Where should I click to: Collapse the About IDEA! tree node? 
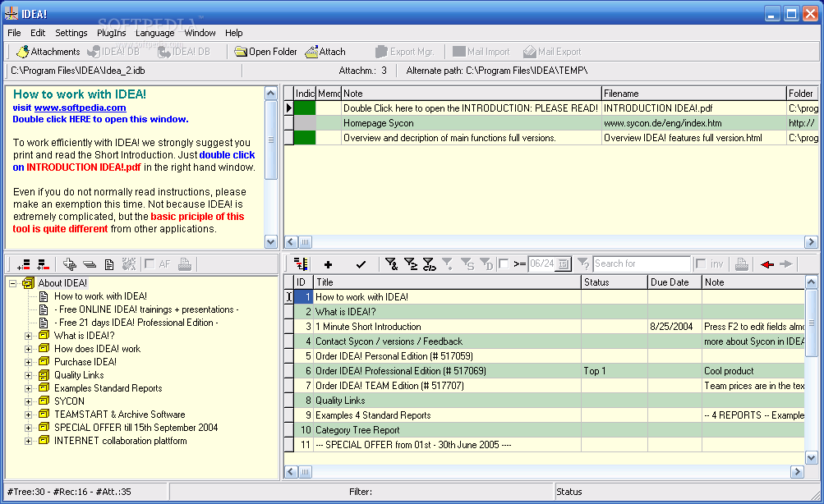coord(12,283)
